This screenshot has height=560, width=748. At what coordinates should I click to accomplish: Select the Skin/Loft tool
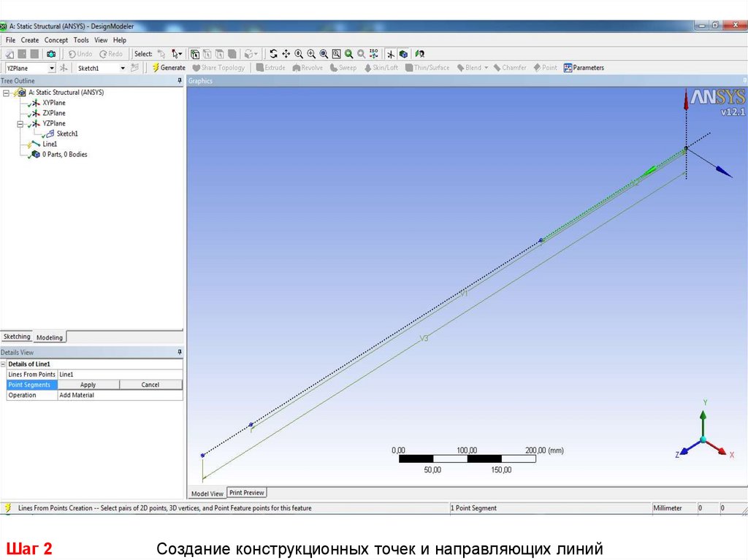pyautogui.click(x=381, y=68)
